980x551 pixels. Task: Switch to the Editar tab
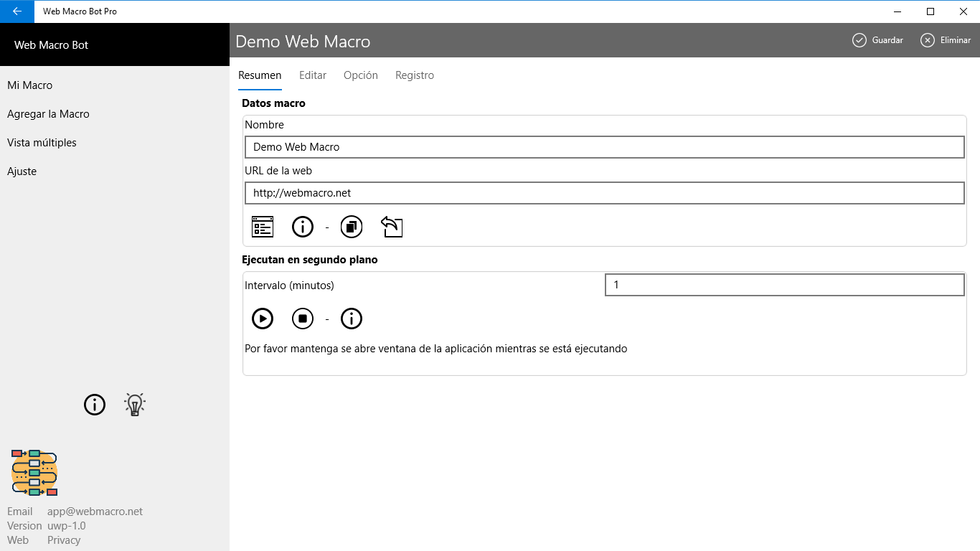pos(313,75)
